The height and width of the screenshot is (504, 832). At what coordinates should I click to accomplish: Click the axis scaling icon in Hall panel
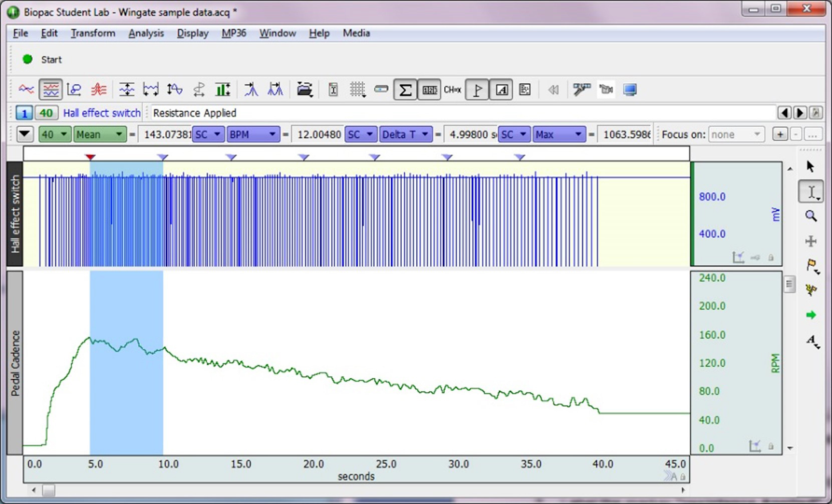coord(738,258)
